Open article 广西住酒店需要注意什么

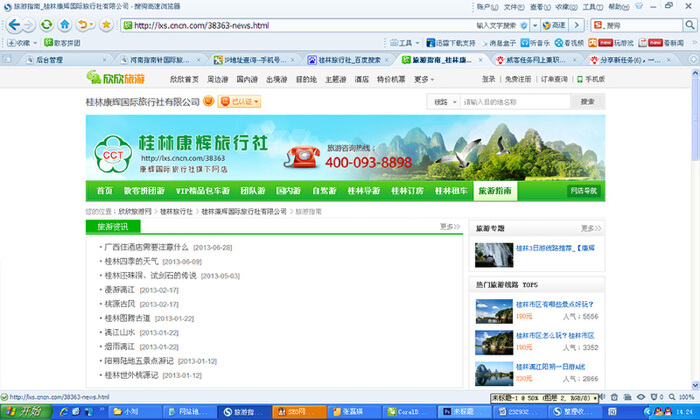[x=146, y=247]
